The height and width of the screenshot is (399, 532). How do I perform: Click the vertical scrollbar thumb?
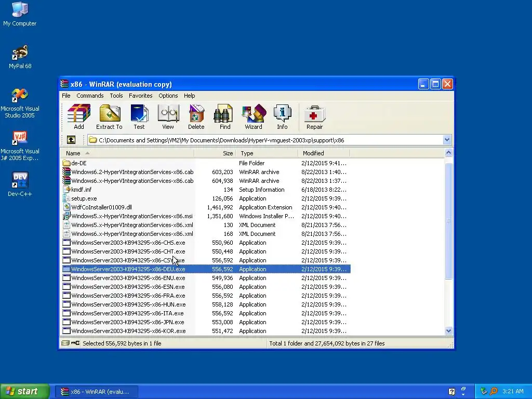pos(448,221)
